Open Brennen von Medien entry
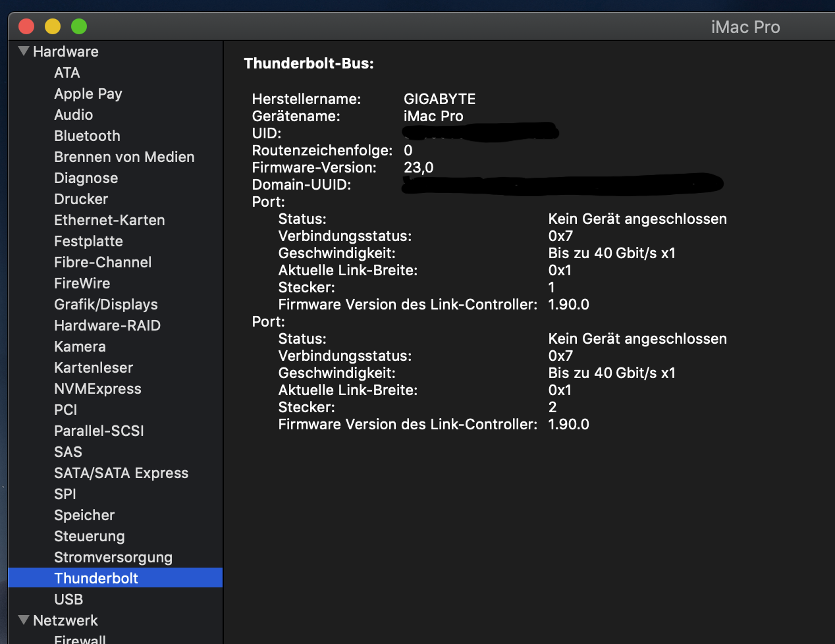The image size is (835, 644). 124,157
